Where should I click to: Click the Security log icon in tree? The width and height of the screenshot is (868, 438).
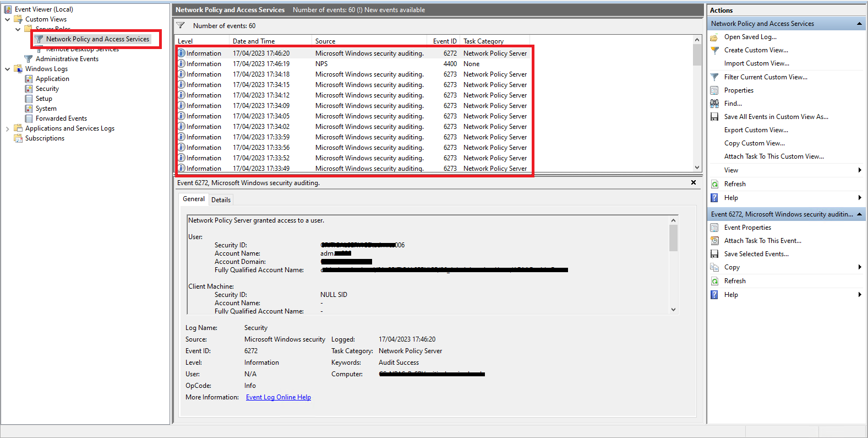pyautogui.click(x=29, y=89)
